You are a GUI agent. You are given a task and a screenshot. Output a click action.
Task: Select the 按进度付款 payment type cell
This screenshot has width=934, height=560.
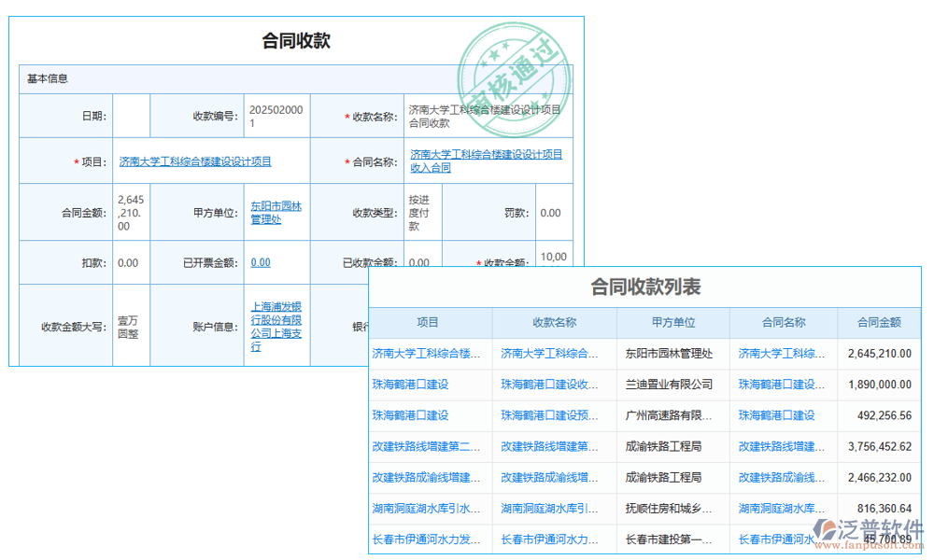(420, 212)
